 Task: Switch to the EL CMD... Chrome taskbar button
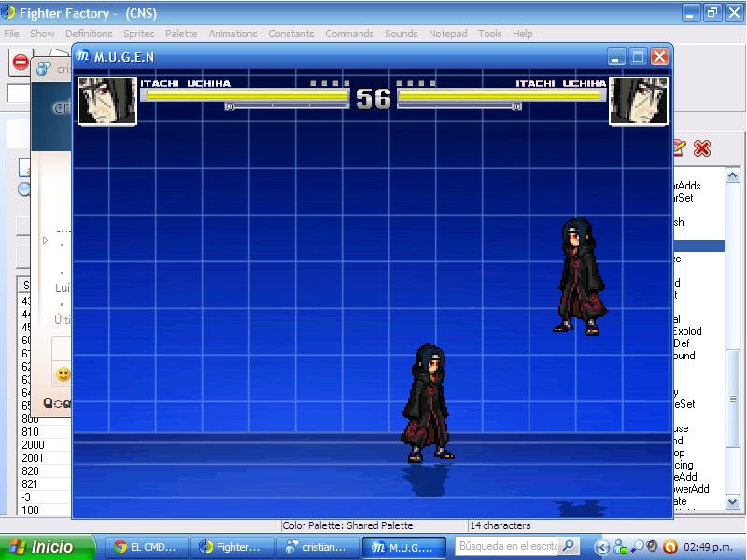click(146, 547)
